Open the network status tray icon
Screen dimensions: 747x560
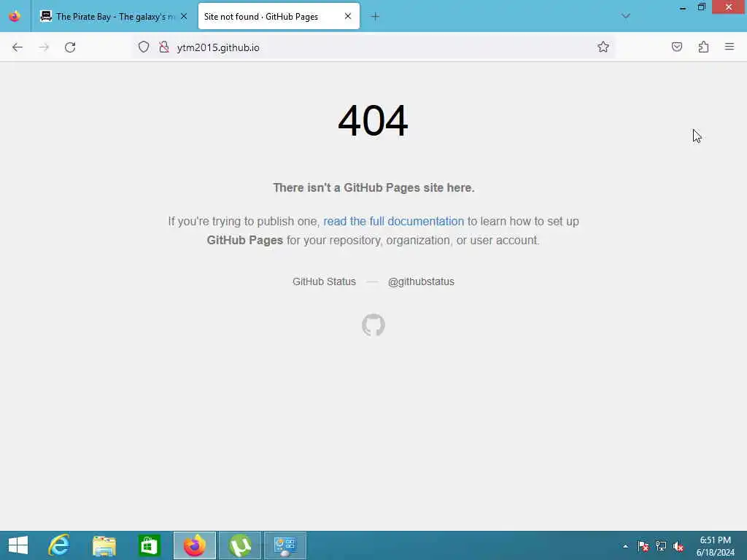(661, 545)
